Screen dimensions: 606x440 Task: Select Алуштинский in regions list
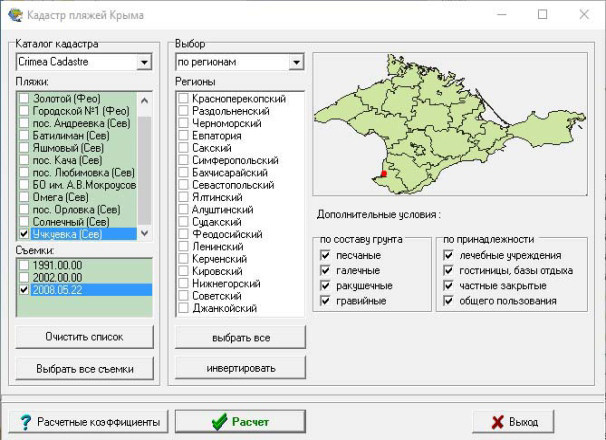(x=223, y=209)
